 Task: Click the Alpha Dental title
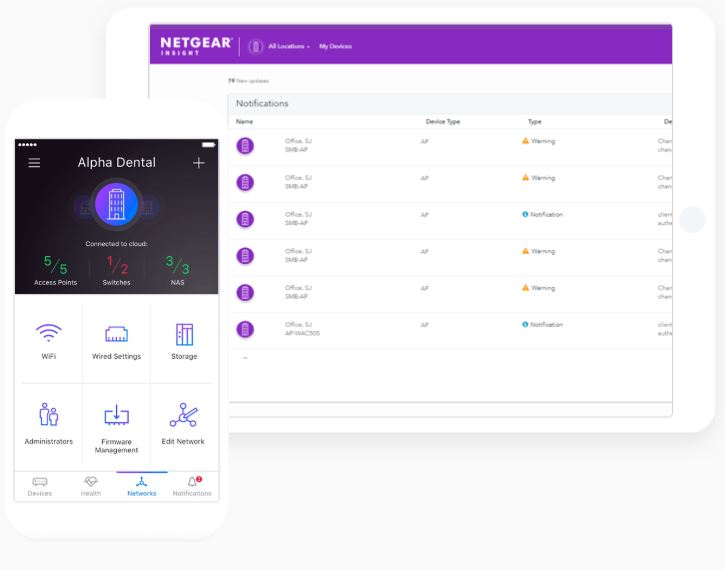point(117,162)
